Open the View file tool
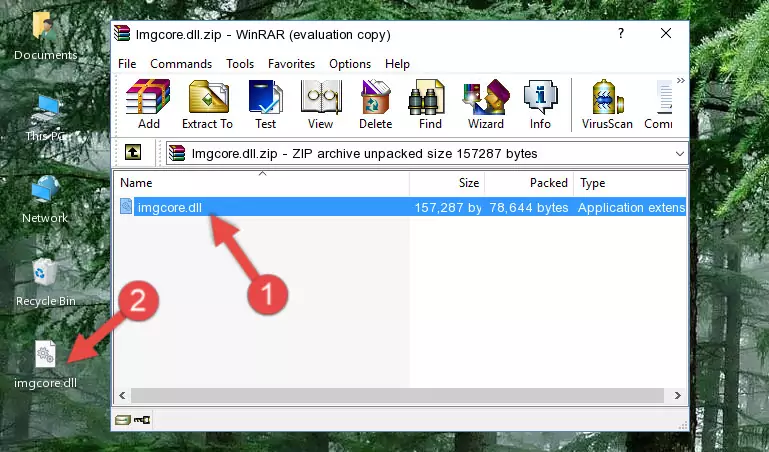769x452 pixels. pos(321,104)
